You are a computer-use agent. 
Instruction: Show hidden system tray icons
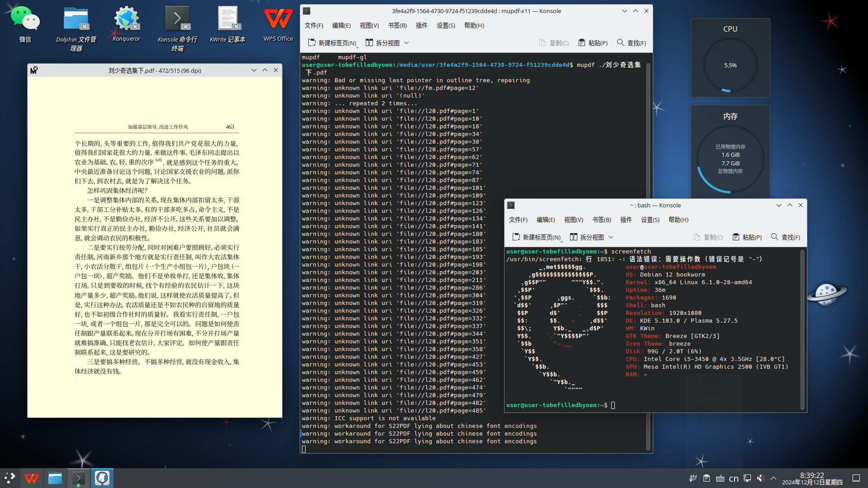click(774, 478)
